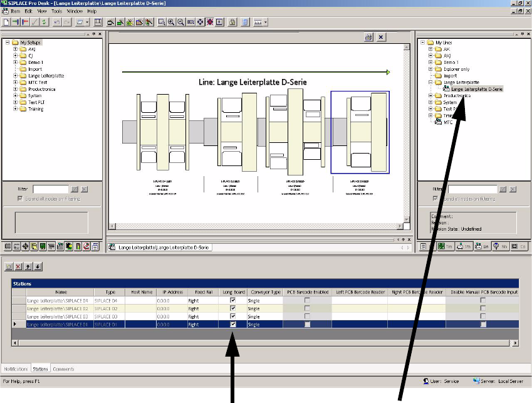Tick Disable Manual PCB Barcode Input for D4
Viewport: 532px width, 403px height.
coord(482,300)
